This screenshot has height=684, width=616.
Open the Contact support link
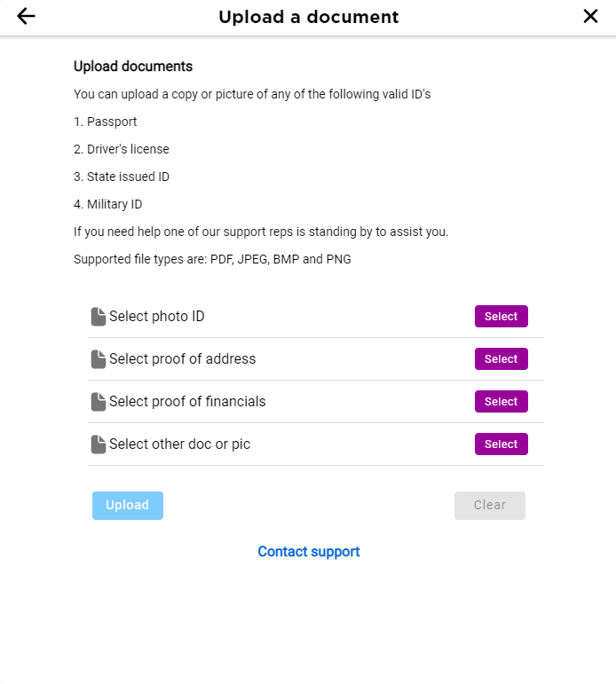[309, 552]
